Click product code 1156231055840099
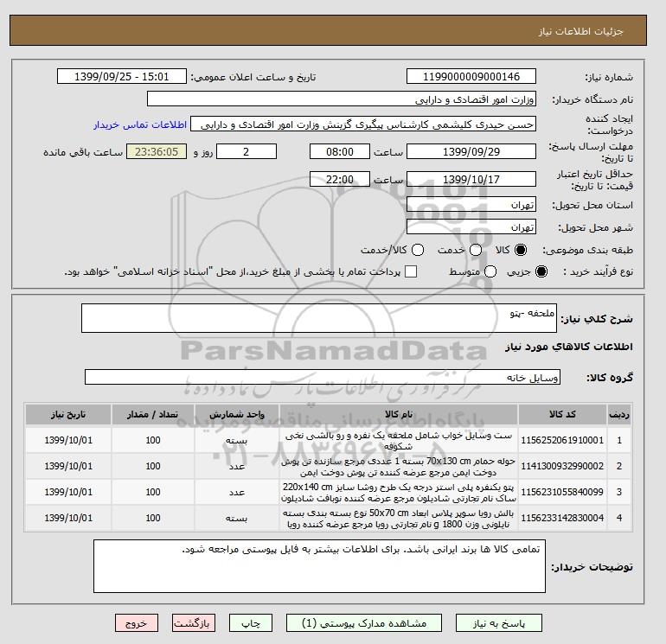The width and height of the screenshot is (666, 644). tap(562, 492)
